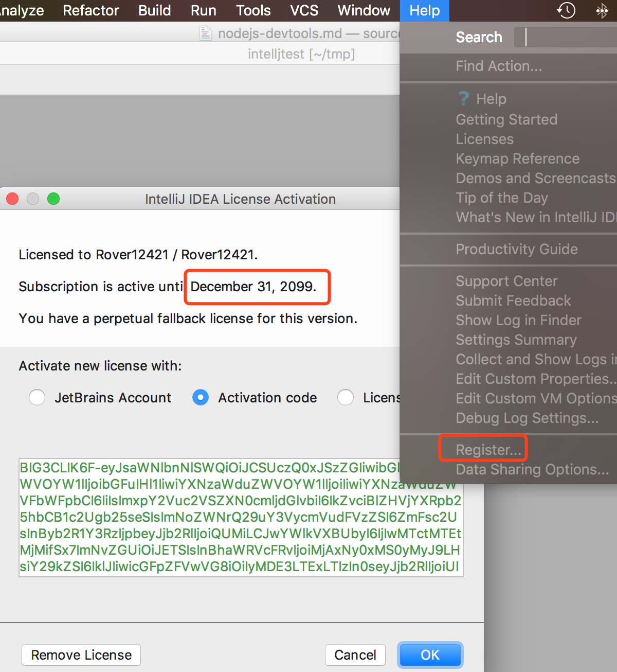Select Productivity Guide menu item

[x=516, y=249]
